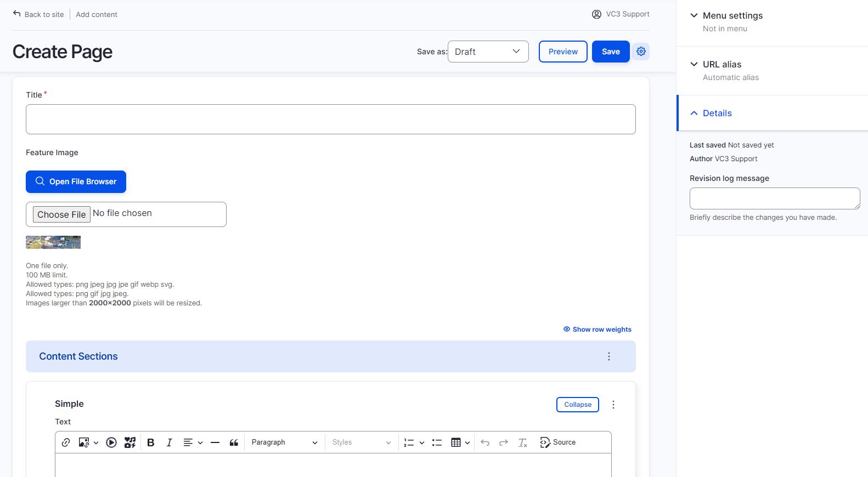Toggle the sidebar settings gear icon

pos(641,52)
